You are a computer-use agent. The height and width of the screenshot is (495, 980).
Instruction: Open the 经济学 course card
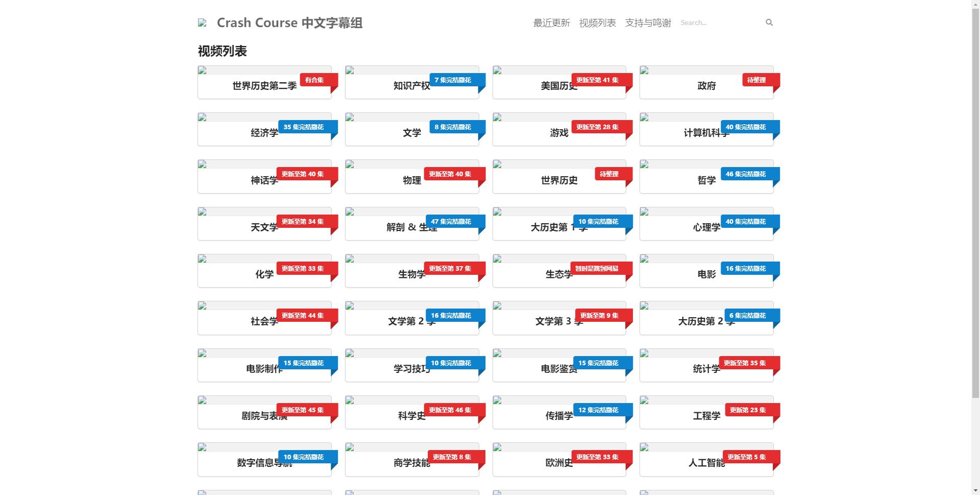[264, 133]
